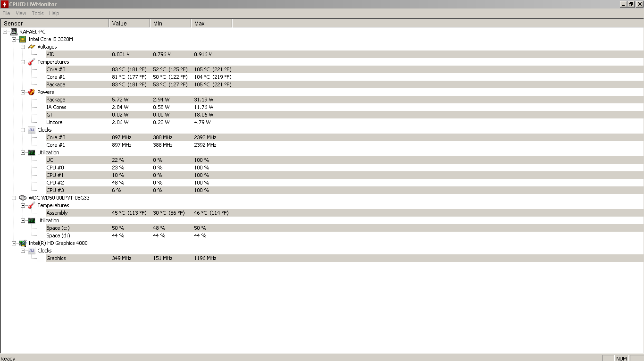The width and height of the screenshot is (644, 361).
Task: Click the CPU Temperatures thermometer icon
Action: (32, 62)
